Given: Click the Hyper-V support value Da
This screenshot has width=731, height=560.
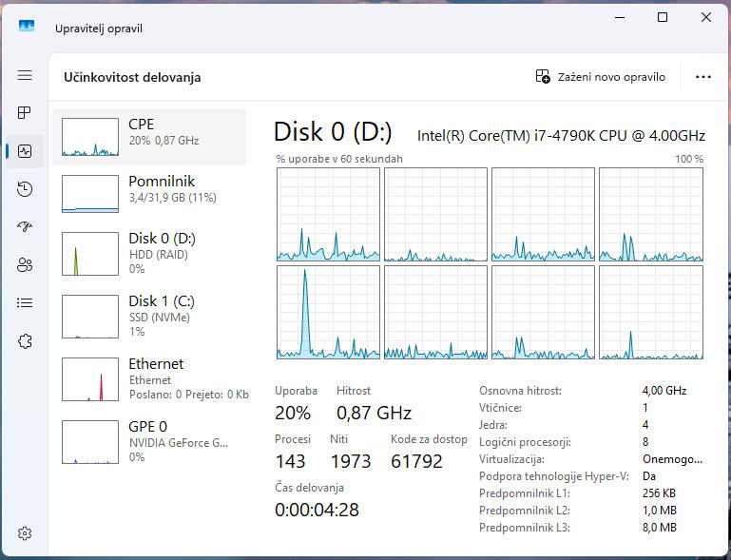Looking at the screenshot, I should (649, 476).
